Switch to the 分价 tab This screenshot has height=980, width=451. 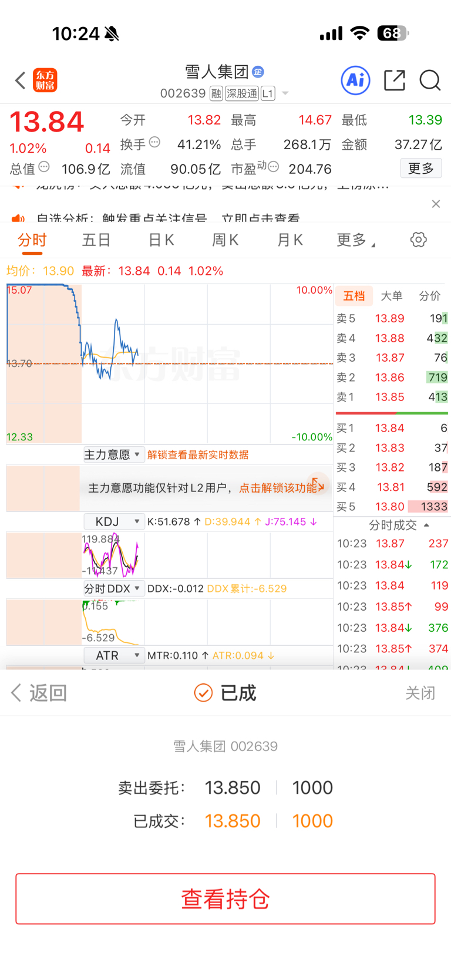(x=430, y=296)
